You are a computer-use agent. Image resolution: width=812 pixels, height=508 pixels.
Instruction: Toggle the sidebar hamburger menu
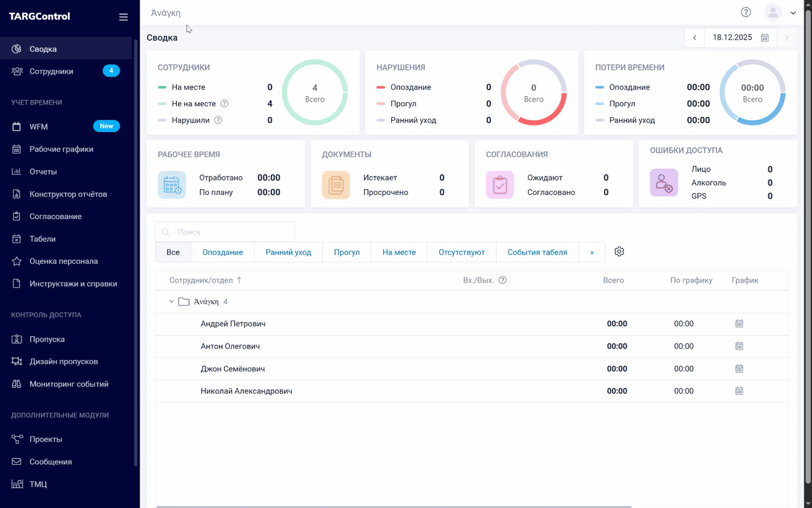click(123, 17)
